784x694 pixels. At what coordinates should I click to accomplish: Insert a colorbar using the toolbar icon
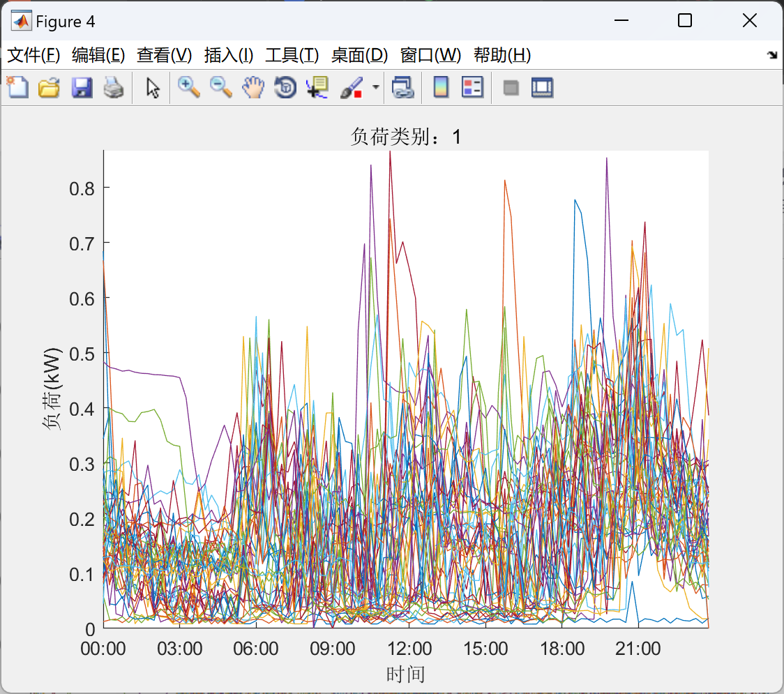click(x=441, y=87)
